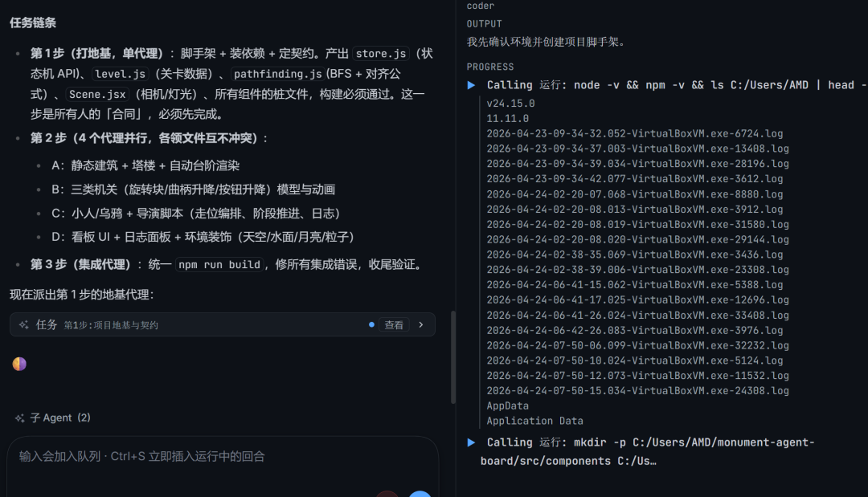Click the VirtualBoxVM.exe-5388.log line

click(x=634, y=285)
